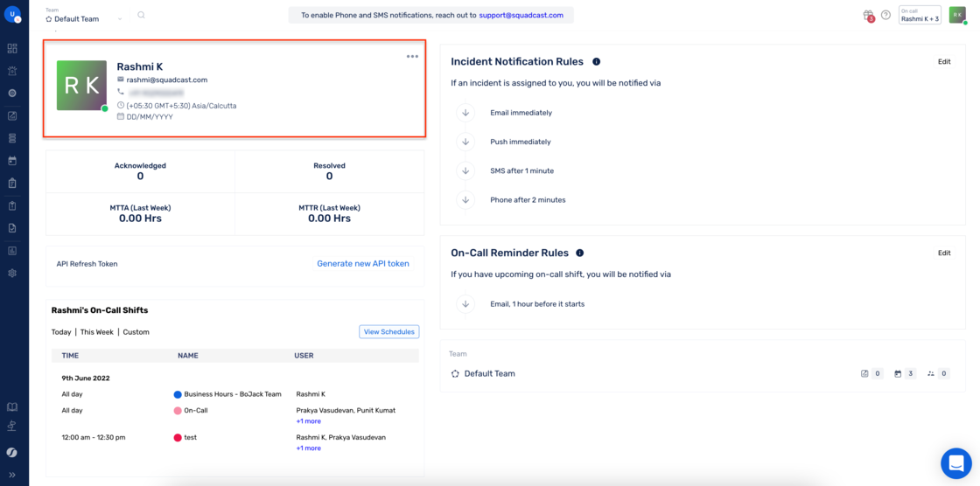Select the Today shifts filter
Image resolution: width=980 pixels, height=486 pixels.
click(61, 332)
